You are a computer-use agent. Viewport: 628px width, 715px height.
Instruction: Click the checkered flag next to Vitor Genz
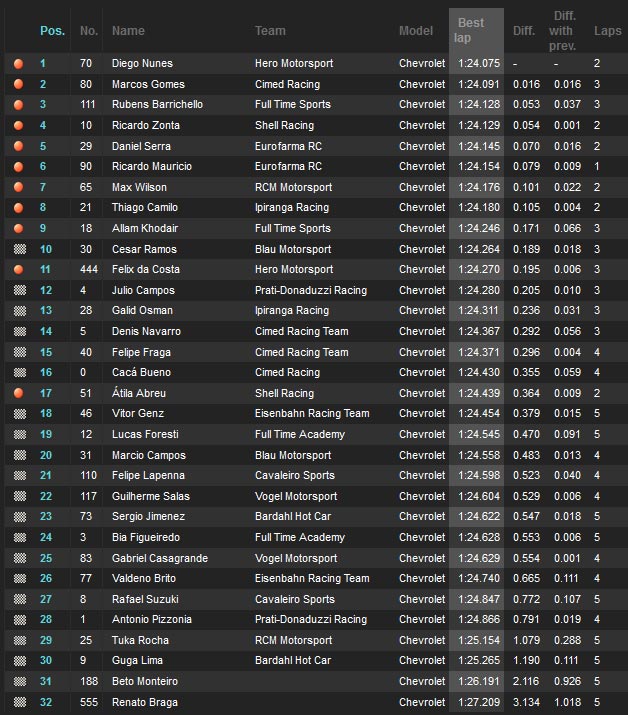tap(20, 414)
